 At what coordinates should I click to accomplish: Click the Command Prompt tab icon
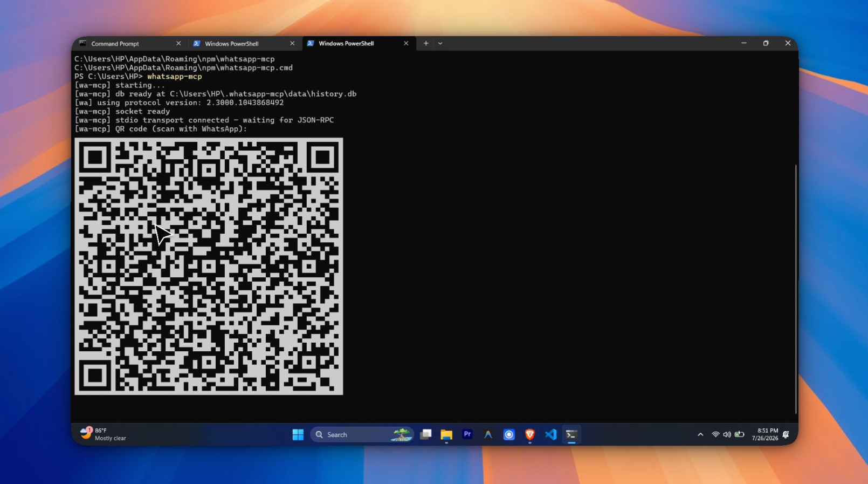pyautogui.click(x=82, y=43)
